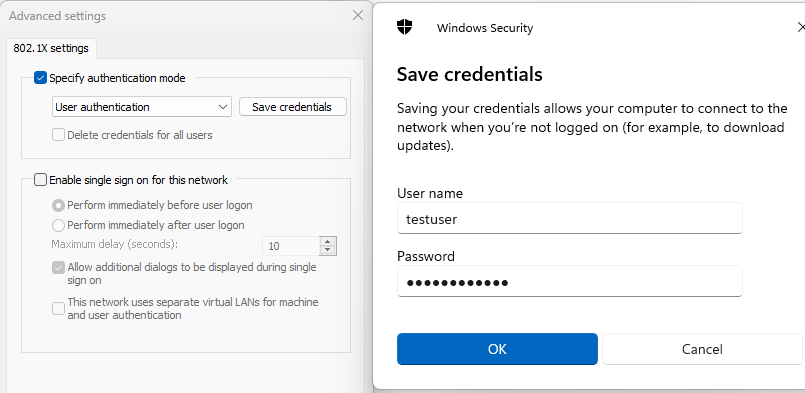
Task: Enable single sign on for this network
Action: pyautogui.click(x=40, y=180)
